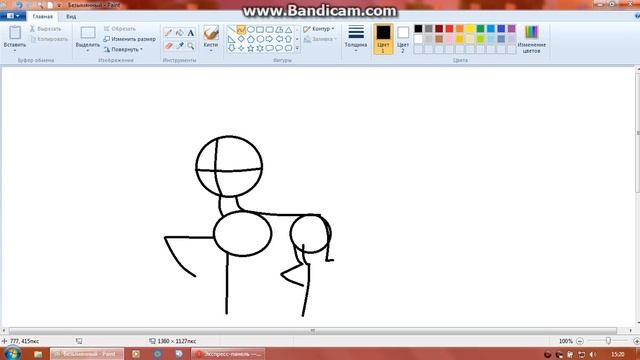Image resolution: width=640 pixels, height=360 pixels.
Task: Pick the red color swatch
Action: 449,29
